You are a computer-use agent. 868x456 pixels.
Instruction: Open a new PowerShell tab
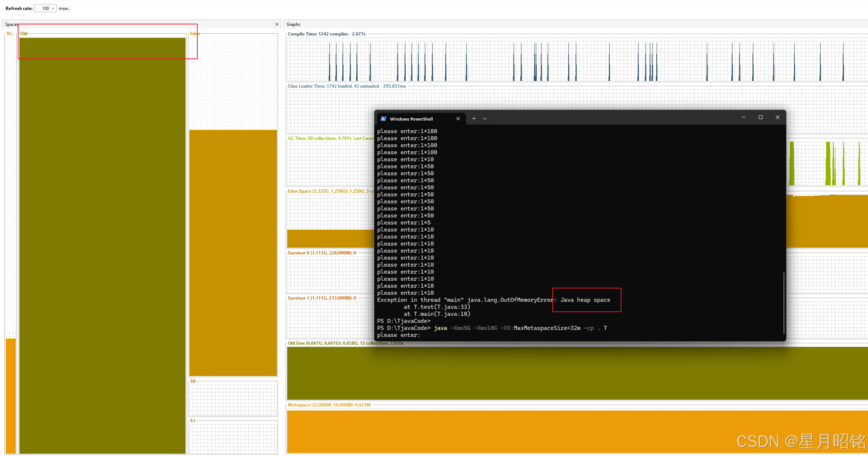point(474,119)
